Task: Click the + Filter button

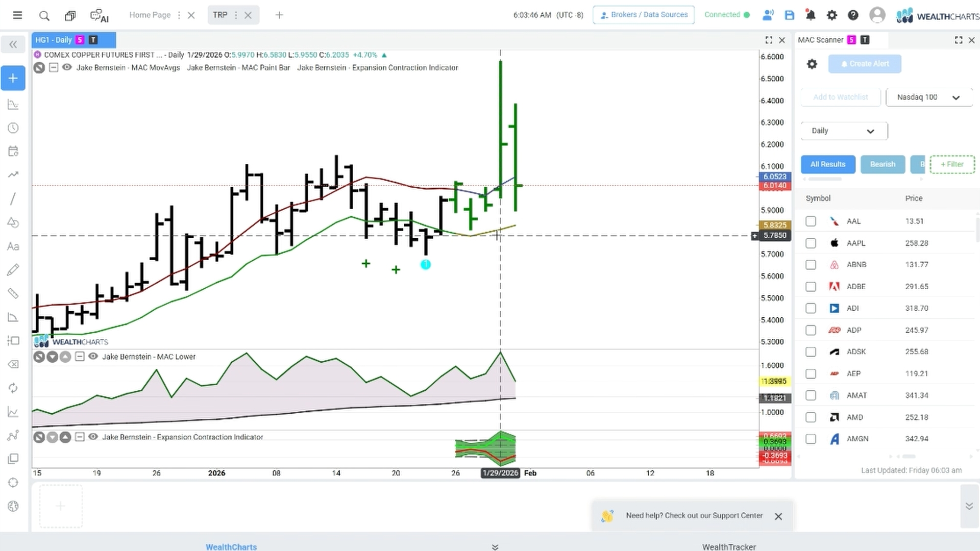Action: pos(952,164)
